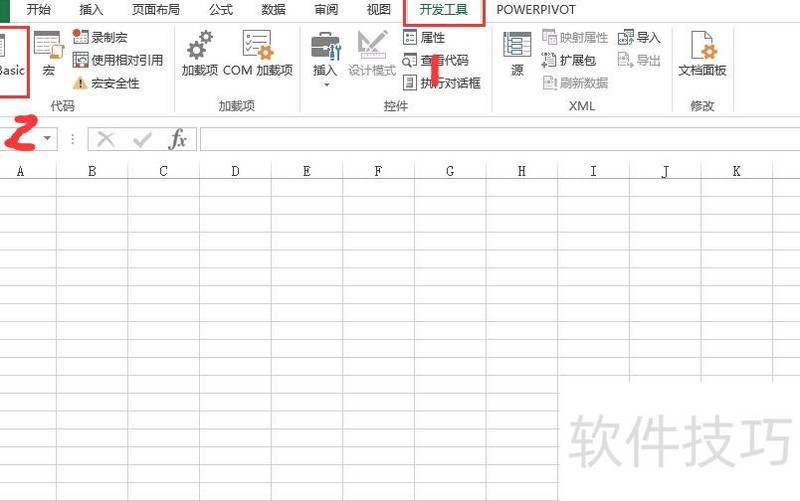This screenshot has height=501, width=800.
Task: Select the 开发工具 tab
Action: 443,10
